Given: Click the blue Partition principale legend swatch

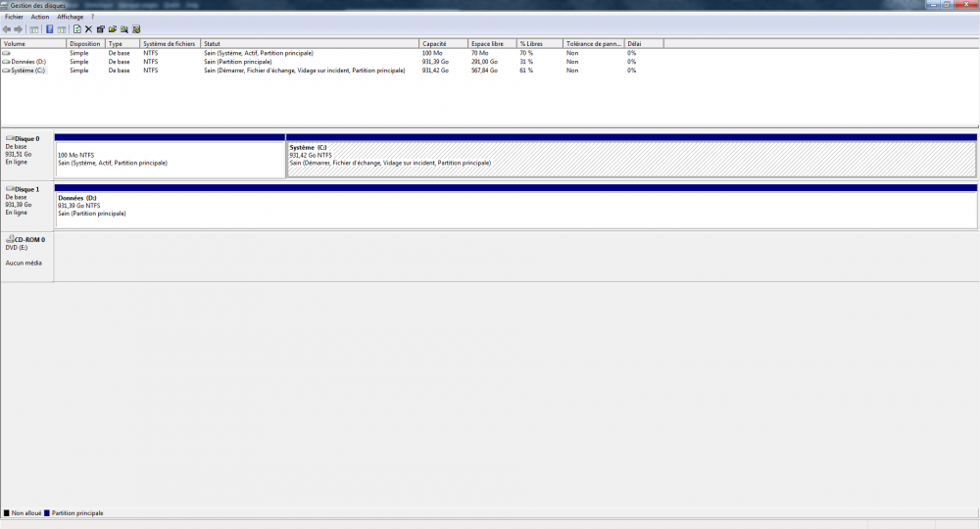Looking at the screenshot, I should coord(47,512).
